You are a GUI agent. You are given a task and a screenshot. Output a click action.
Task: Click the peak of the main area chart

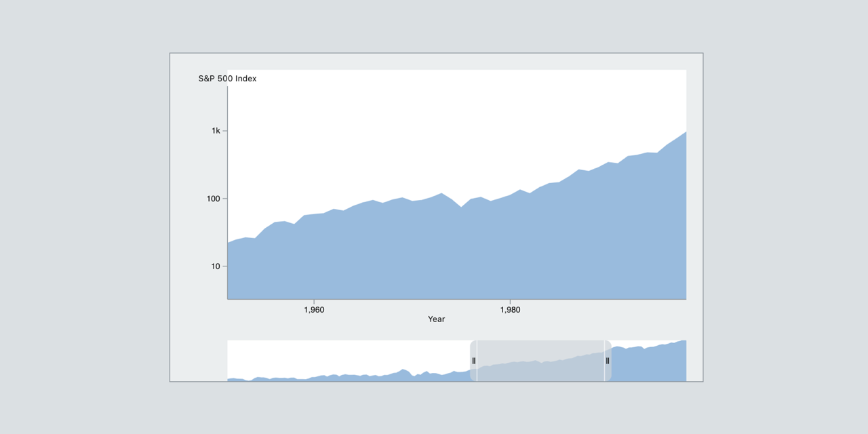pyautogui.click(x=684, y=134)
